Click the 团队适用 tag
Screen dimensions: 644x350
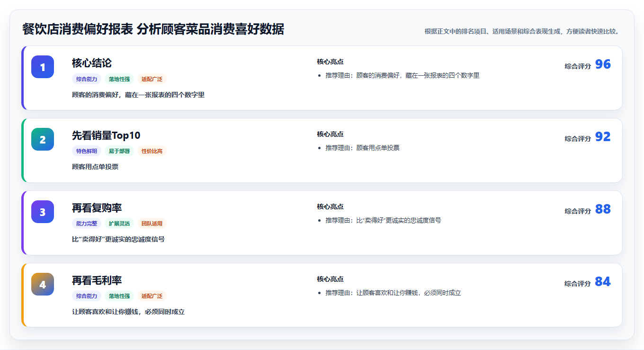coord(152,224)
